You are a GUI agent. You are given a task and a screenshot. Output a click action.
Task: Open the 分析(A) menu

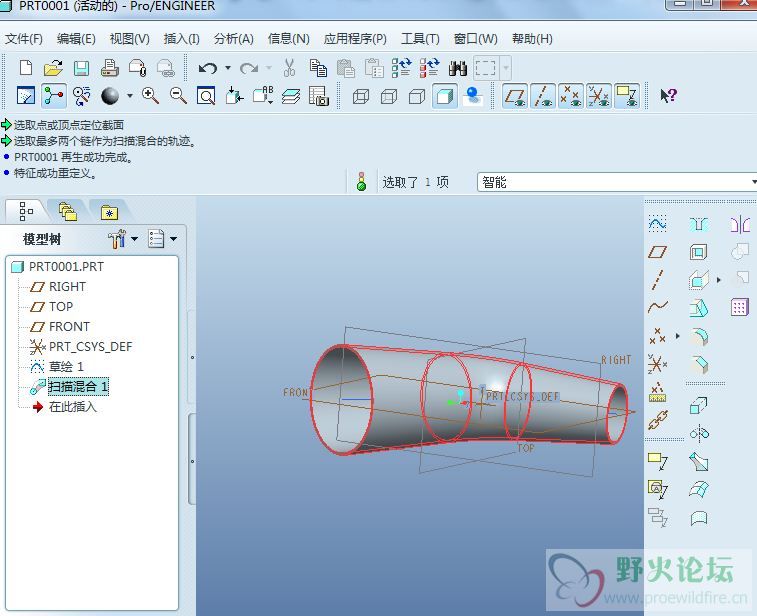[x=234, y=39]
